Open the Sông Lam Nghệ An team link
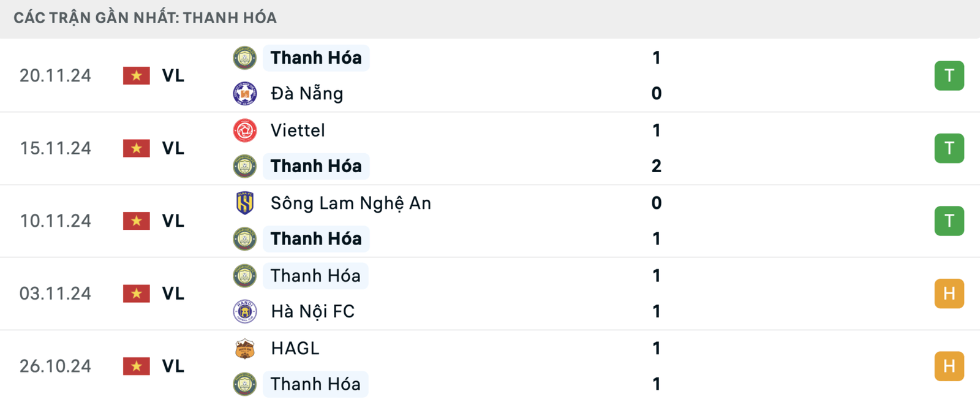This screenshot has width=980, height=402. tap(351, 203)
